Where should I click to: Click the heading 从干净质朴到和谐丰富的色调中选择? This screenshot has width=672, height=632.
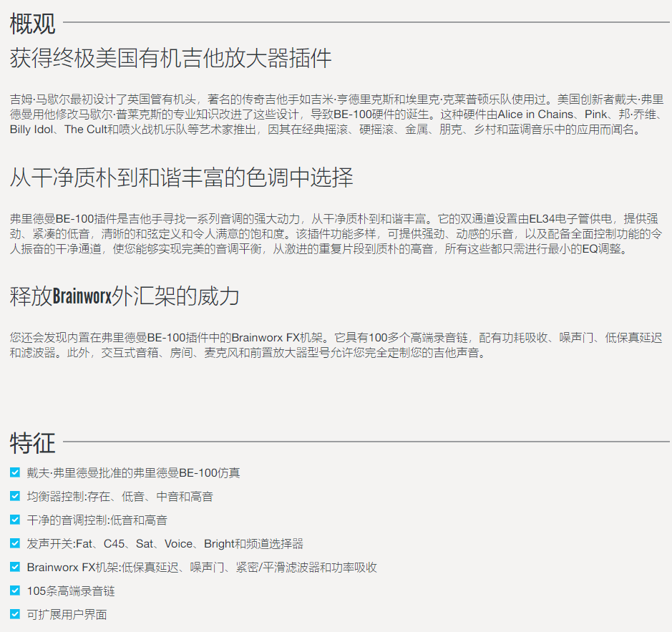tap(181, 177)
